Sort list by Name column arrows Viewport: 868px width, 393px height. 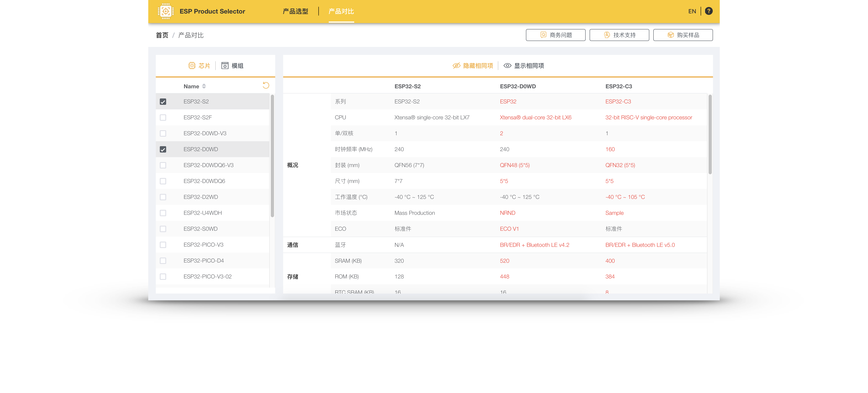click(x=204, y=87)
